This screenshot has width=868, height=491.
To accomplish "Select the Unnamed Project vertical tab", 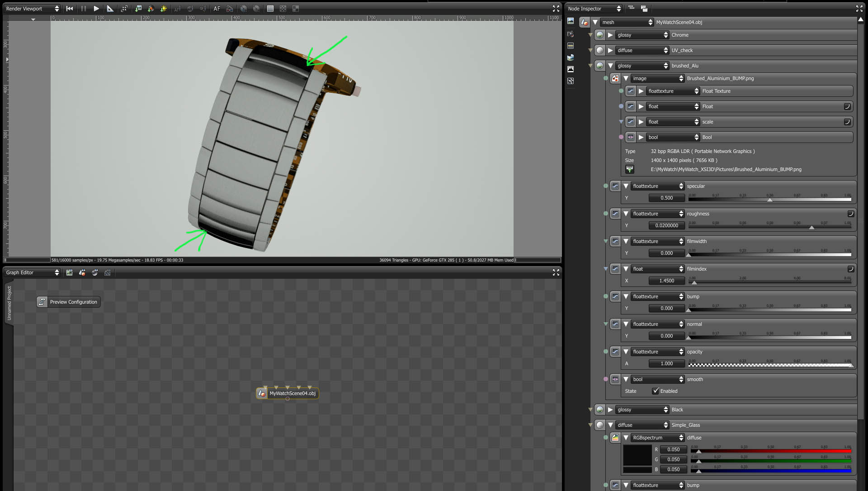I will [9, 303].
